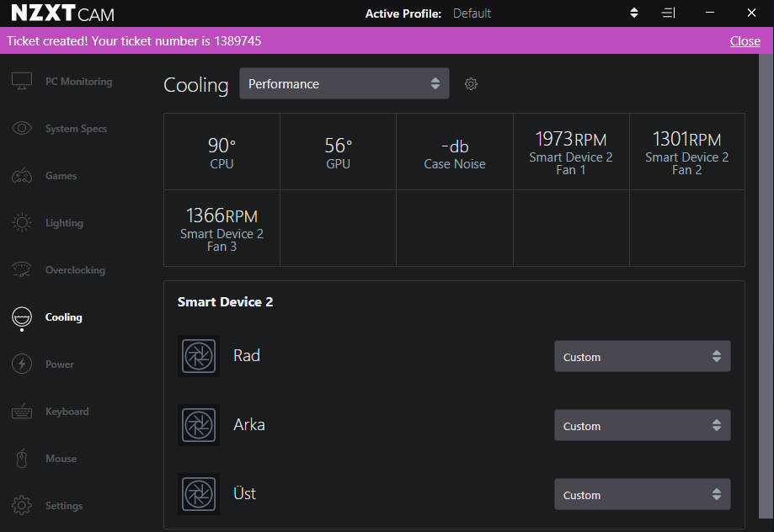This screenshot has height=532, width=774.
Task: Click the Power lightning bolt icon
Action: coord(22,364)
